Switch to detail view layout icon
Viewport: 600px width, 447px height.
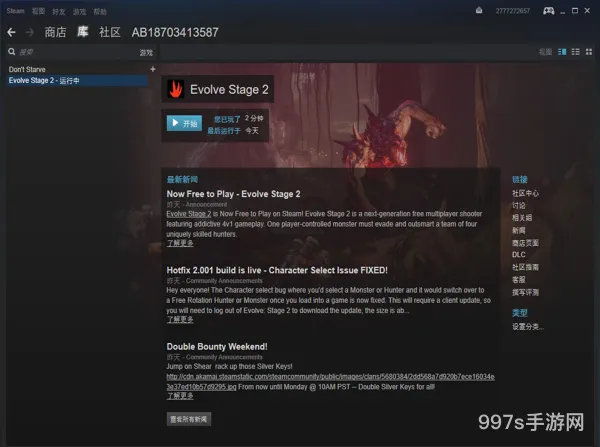coord(562,52)
